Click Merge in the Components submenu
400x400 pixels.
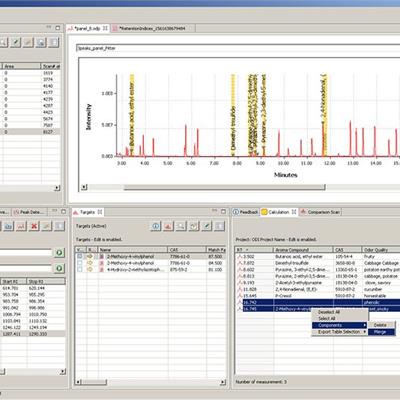(x=380, y=332)
